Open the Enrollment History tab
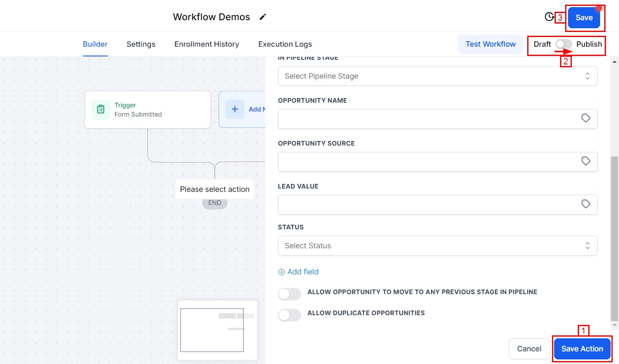Image resolution: width=619 pixels, height=364 pixels. tap(207, 44)
